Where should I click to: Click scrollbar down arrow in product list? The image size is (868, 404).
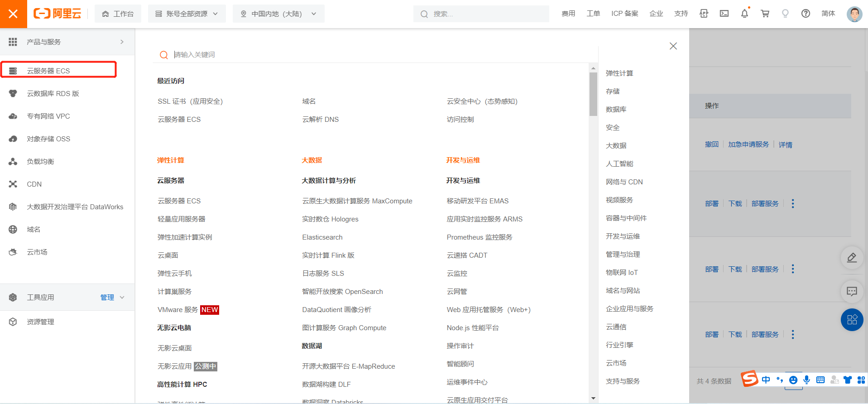point(593,398)
